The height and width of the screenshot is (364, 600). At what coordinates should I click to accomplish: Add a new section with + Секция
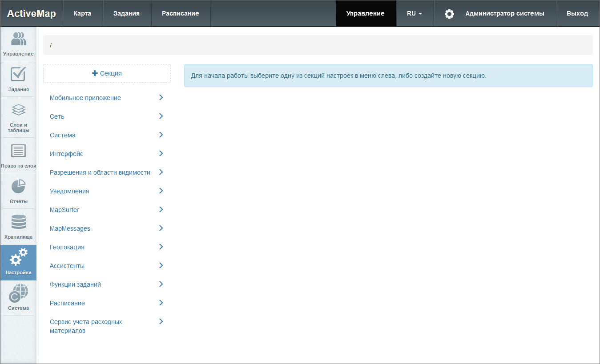pyautogui.click(x=107, y=73)
